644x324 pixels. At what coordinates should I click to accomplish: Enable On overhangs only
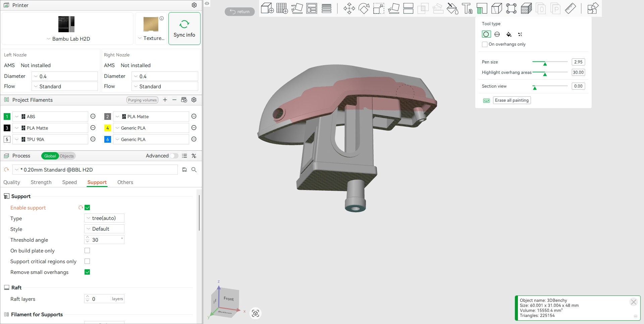coord(485,44)
